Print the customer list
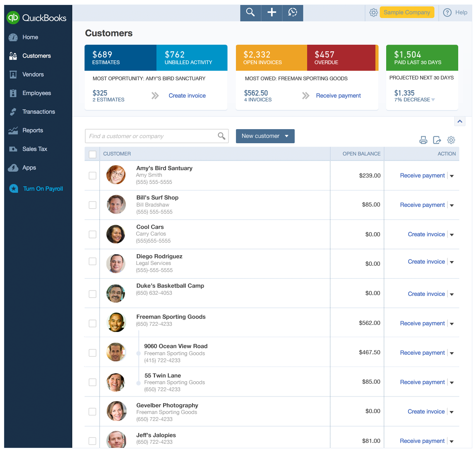Viewport: 476px width, 452px height. (x=423, y=140)
